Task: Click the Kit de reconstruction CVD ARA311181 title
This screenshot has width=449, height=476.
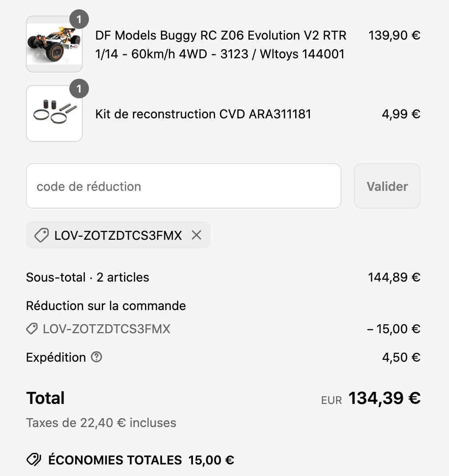Action: [203, 114]
